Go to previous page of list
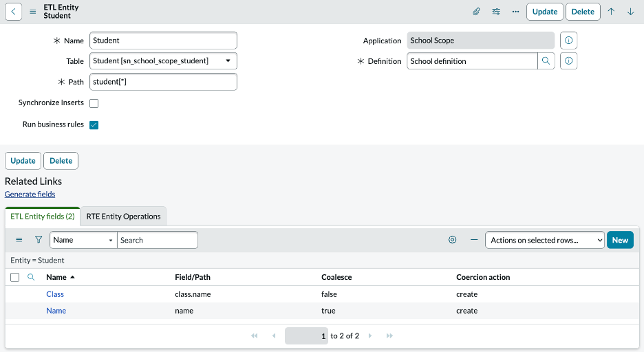The width and height of the screenshot is (644, 352). [x=274, y=335]
